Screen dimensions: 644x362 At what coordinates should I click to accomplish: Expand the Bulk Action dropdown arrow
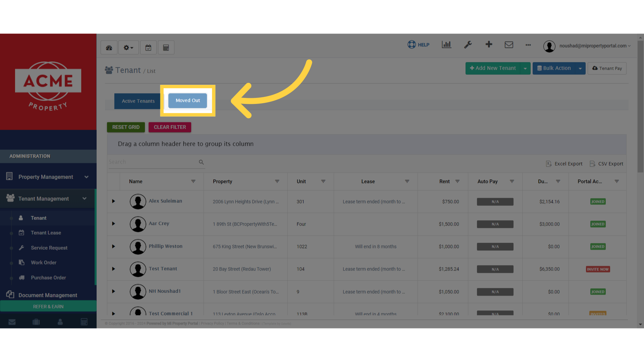[580, 68]
